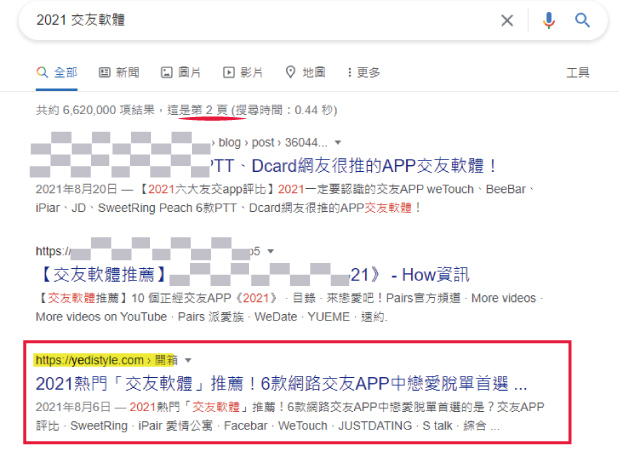This screenshot has height=452, width=629.
Task: Click the result count text 共約 6,620,000 項結果
Action: coord(95,110)
